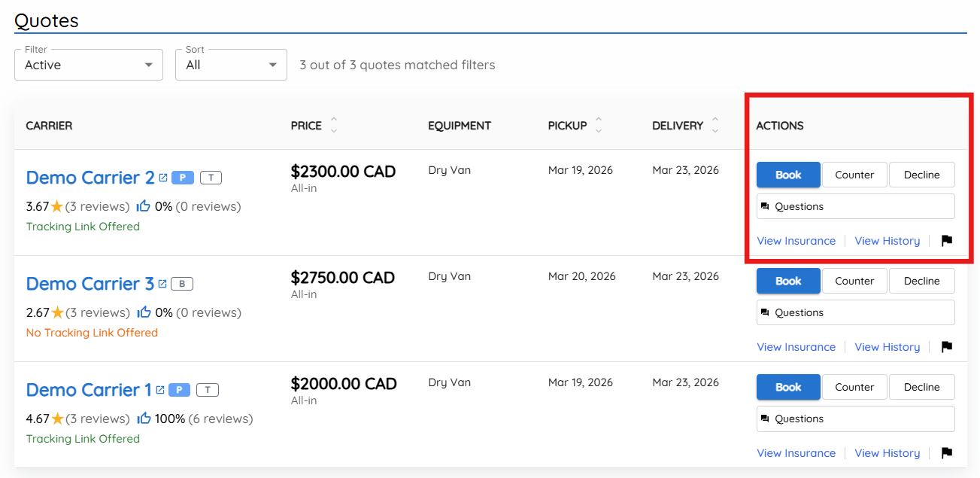This screenshot has width=980, height=478.
Task: Flag the Demo Carrier 3 quote
Action: 947,347
